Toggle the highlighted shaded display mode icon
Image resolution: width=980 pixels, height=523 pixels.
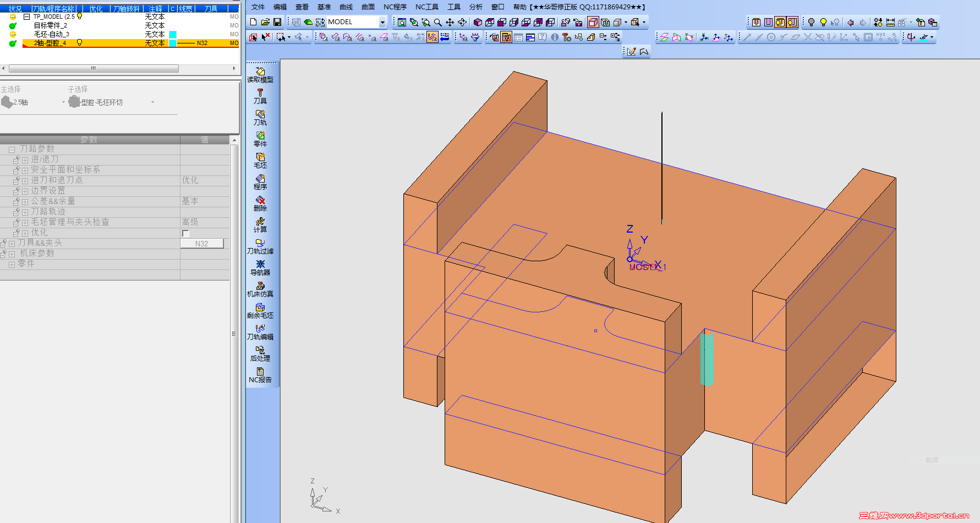[x=593, y=23]
